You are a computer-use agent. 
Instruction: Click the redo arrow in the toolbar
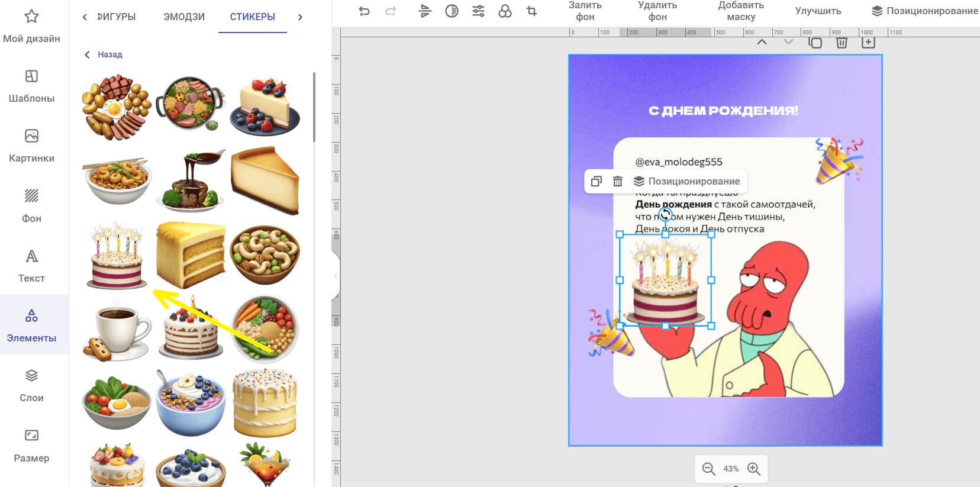391,11
